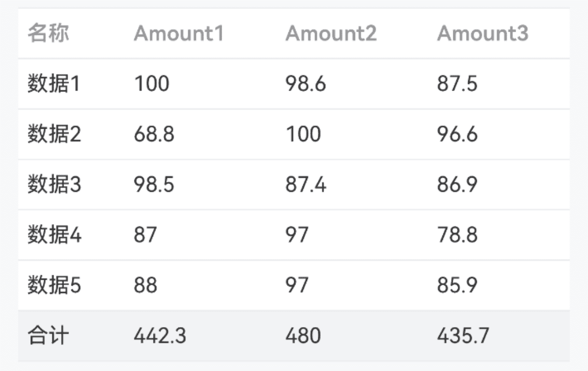Click the 68.8 cell in 数据2 row
588x371 pixels.
click(154, 134)
